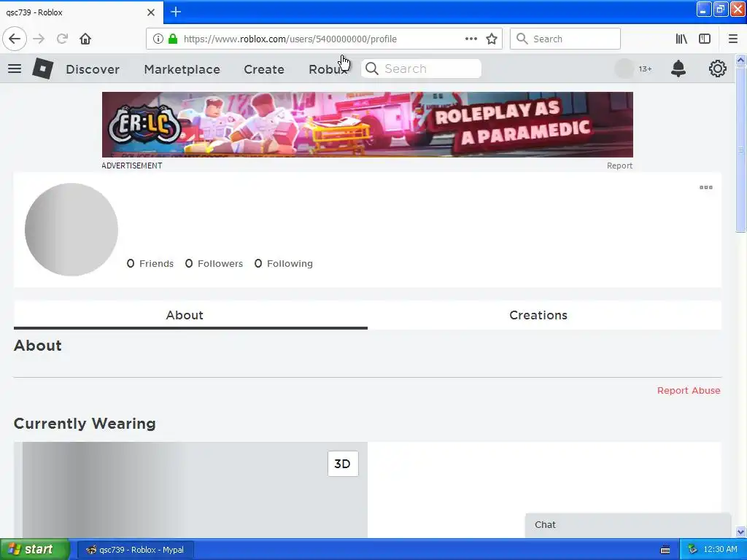Image resolution: width=747 pixels, height=560 pixels.
Task: Switch to the About tab
Action: 190,315
